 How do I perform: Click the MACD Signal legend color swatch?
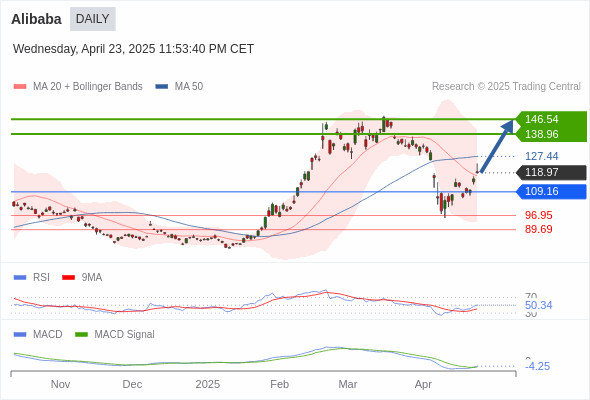[81, 335]
